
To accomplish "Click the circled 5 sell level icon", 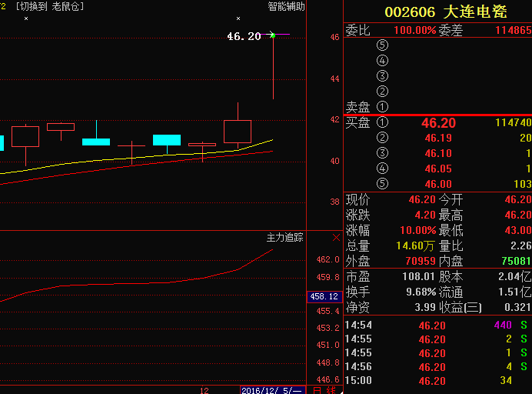I will click(382, 45).
